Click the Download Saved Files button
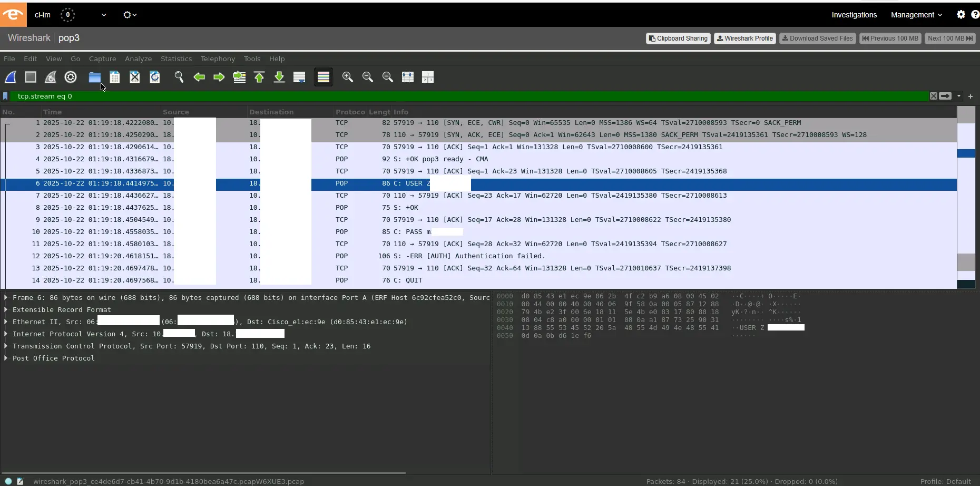The height and width of the screenshot is (486, 980). pyautogui.click(x=817, y=38)
